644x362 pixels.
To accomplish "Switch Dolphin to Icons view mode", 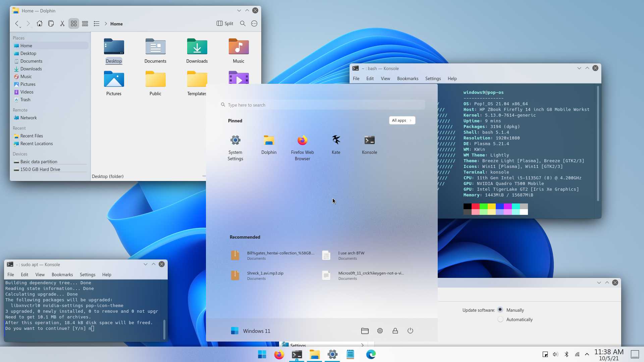I will click(x=74, y=23).
